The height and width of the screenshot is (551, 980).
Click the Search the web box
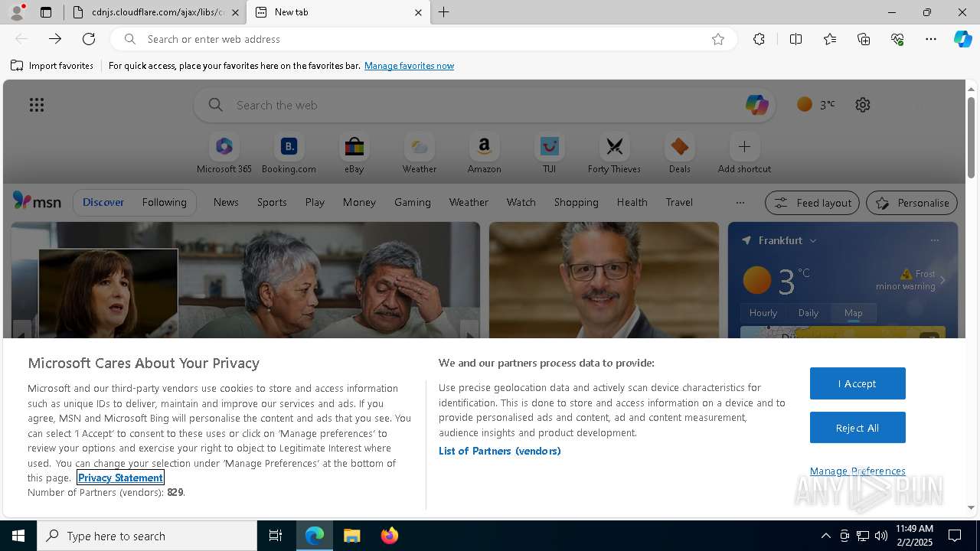click(x=484, y=105)
